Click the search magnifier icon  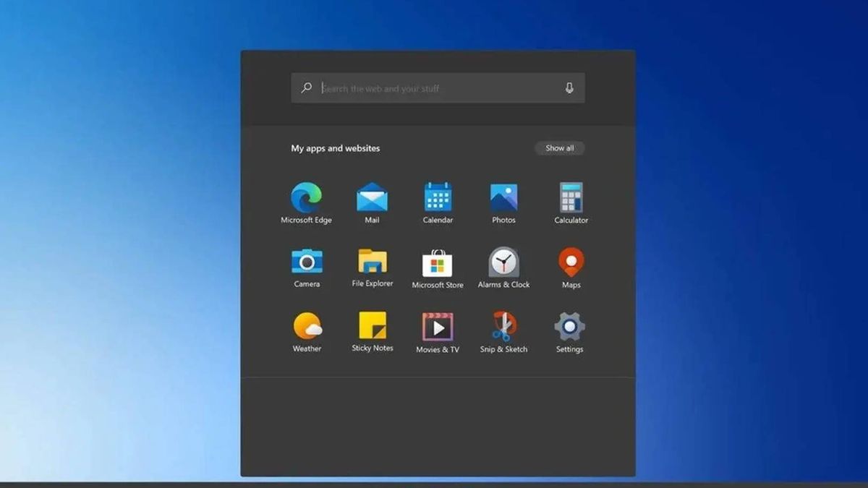click(x=307, y=87)
